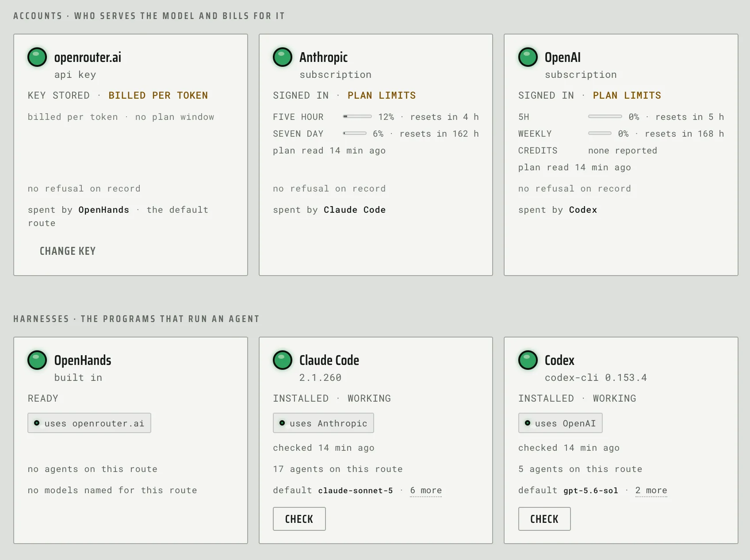Click 'spent by Claude Code' text
The width and height of the screenshot is (750, 560).
click(329, 210)
